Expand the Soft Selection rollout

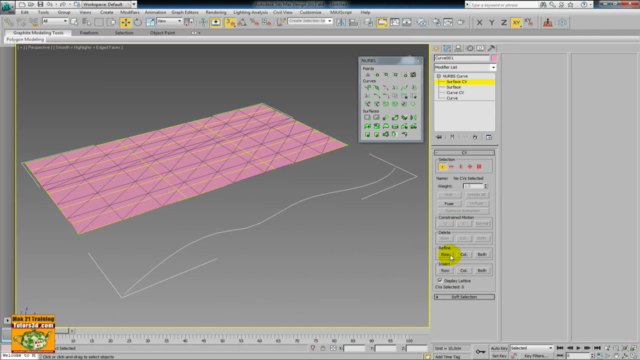[464, 297]
